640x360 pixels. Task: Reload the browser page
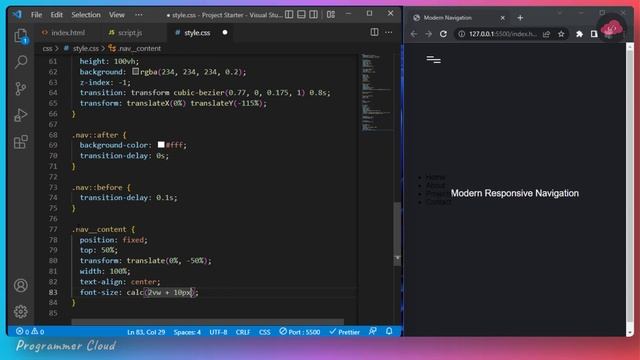coord(443,34)
